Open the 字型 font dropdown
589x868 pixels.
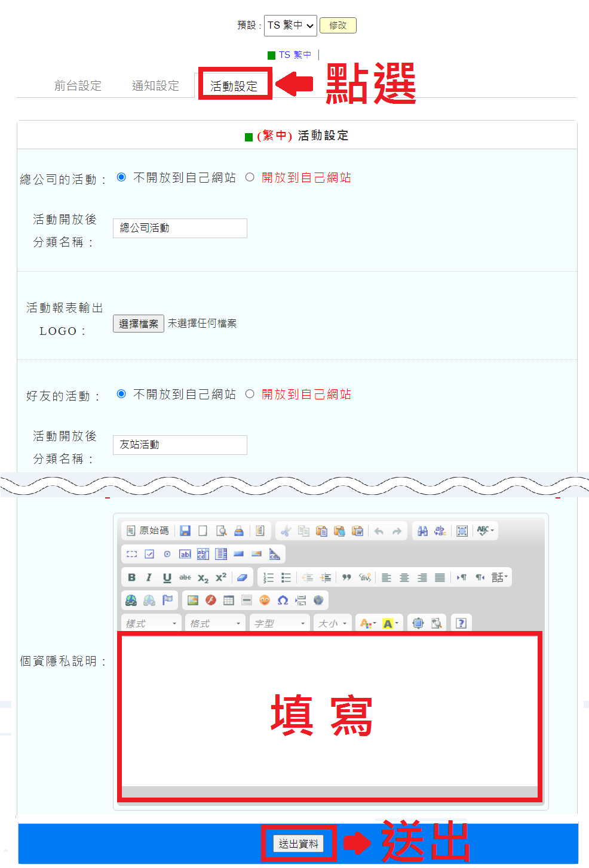(x=280, y=623)
